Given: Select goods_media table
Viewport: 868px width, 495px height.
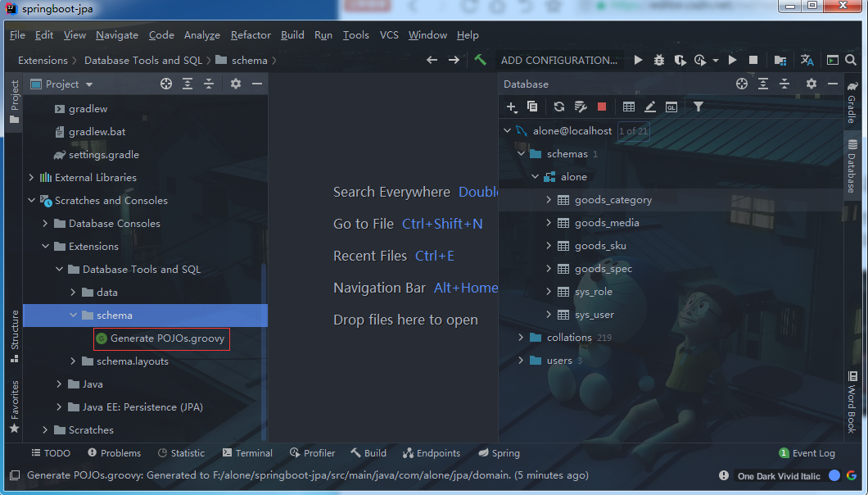Looking at the screenshot, I should pos(607,222).
